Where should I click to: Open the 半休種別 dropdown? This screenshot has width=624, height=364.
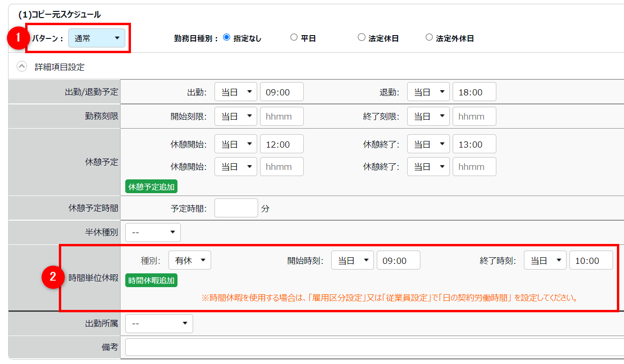(x=153, y=233)
